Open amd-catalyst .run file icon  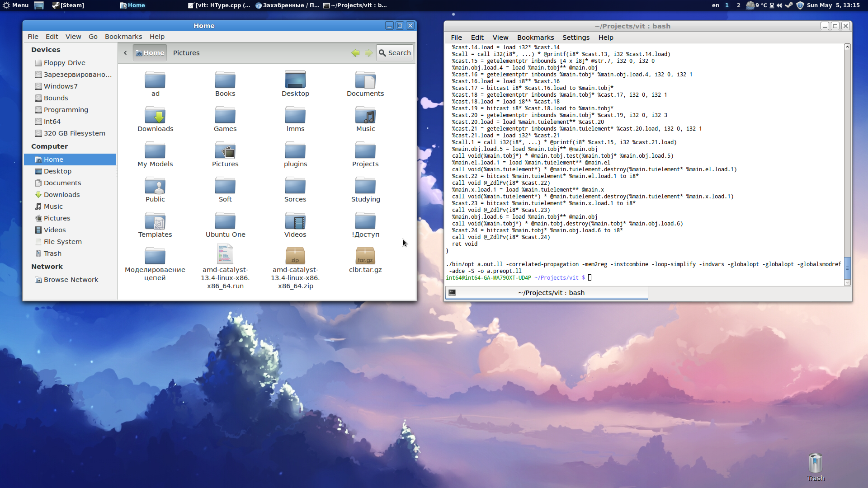(225, 255)
